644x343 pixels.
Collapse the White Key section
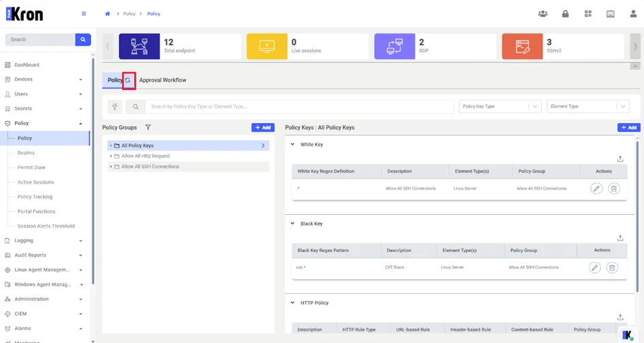click(x=292, y=144)
